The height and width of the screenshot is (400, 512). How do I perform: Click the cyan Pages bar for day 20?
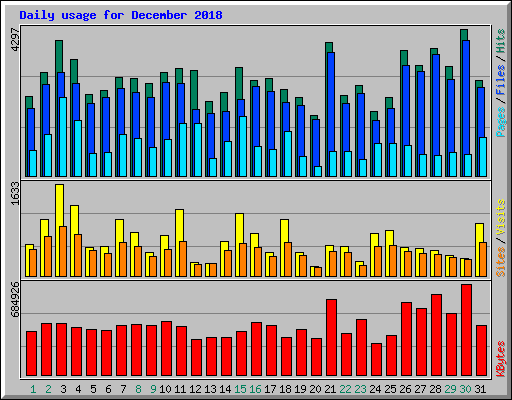tap(318, 171)
